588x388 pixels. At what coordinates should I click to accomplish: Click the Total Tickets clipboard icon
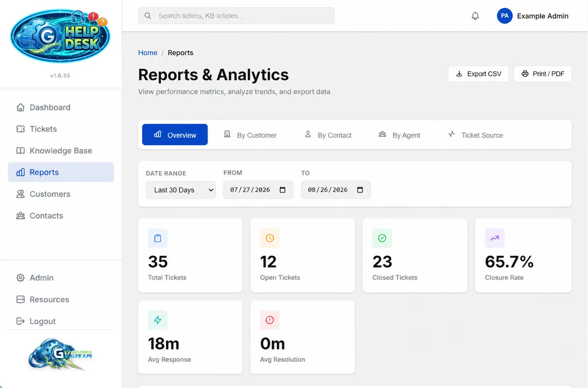pyautogui.click(x=157, y=238)
